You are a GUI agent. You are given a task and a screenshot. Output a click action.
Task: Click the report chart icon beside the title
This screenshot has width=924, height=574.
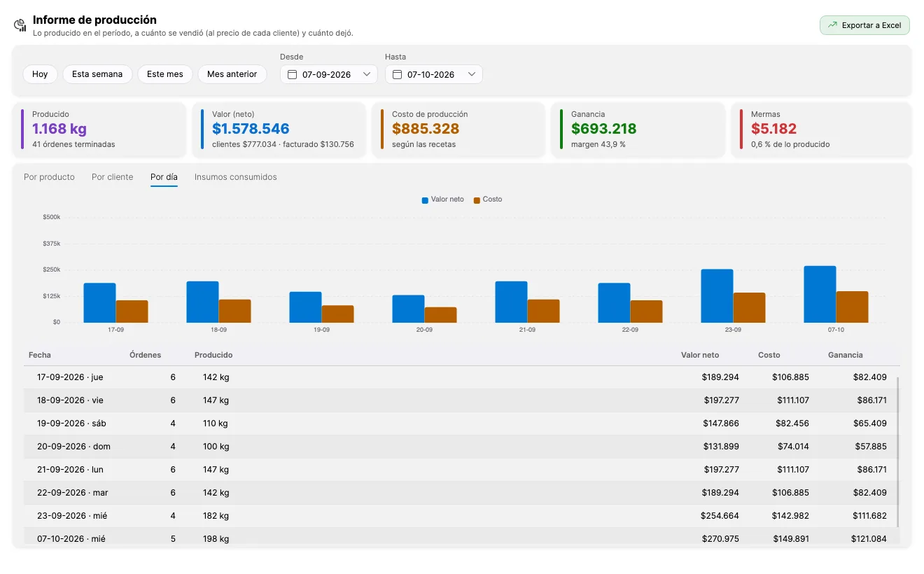(20, 25)
